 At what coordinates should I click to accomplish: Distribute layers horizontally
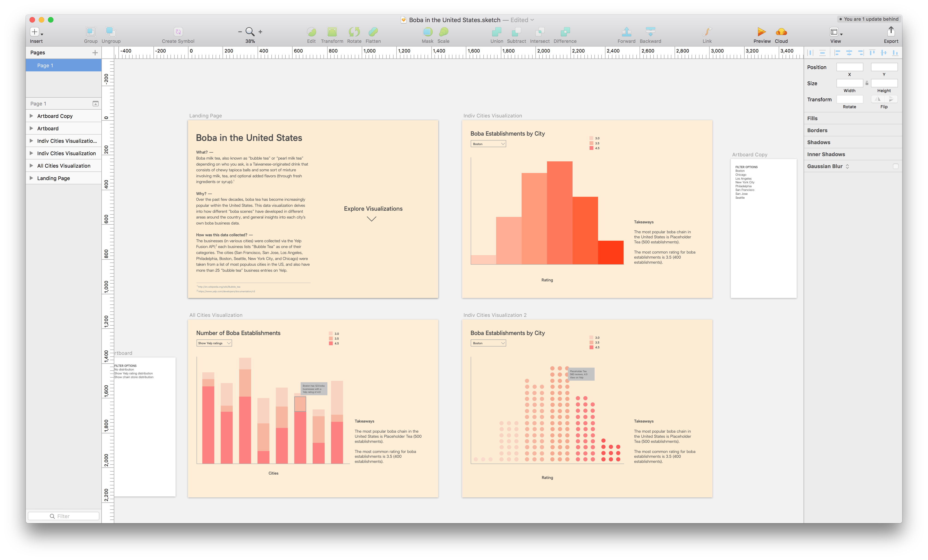811,53
